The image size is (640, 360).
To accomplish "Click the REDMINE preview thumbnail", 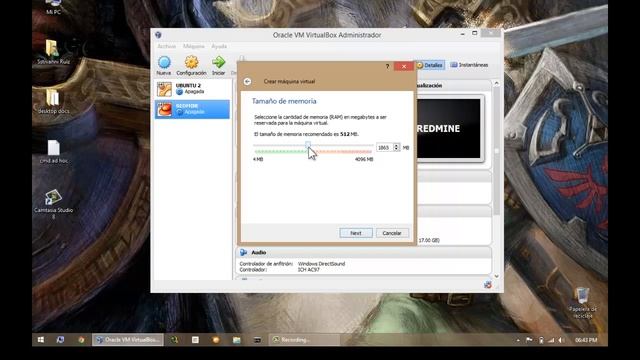I will tap(449, 128).
